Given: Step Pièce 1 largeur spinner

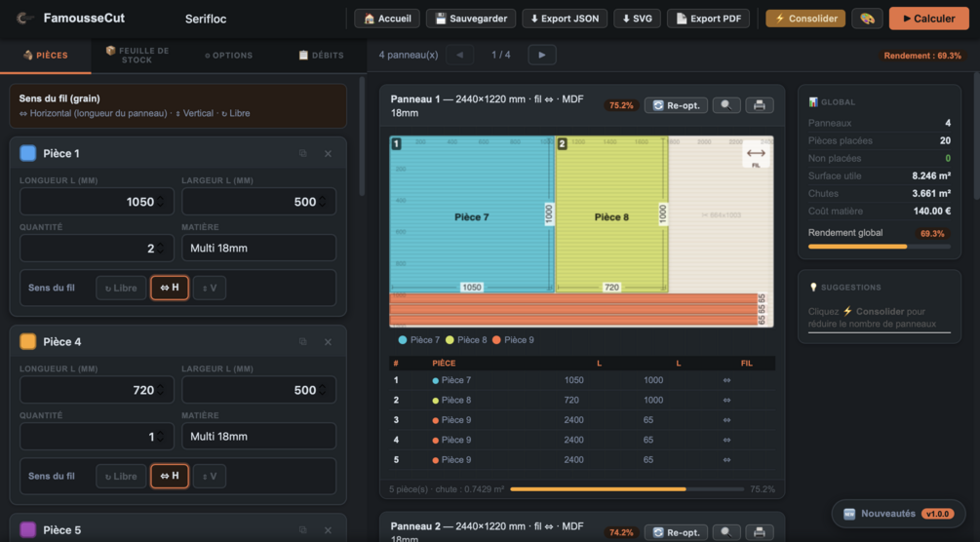Looking at the screenshot, I should click(323, 201).
